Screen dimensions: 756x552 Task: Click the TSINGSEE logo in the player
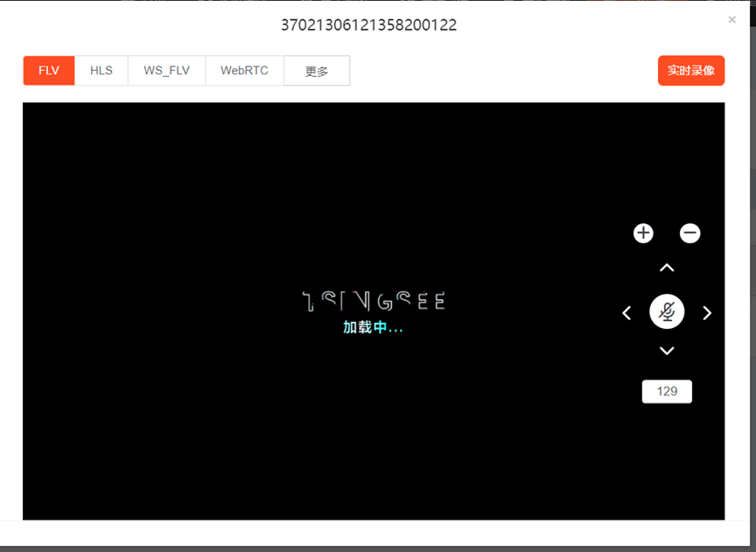(374, 302)
